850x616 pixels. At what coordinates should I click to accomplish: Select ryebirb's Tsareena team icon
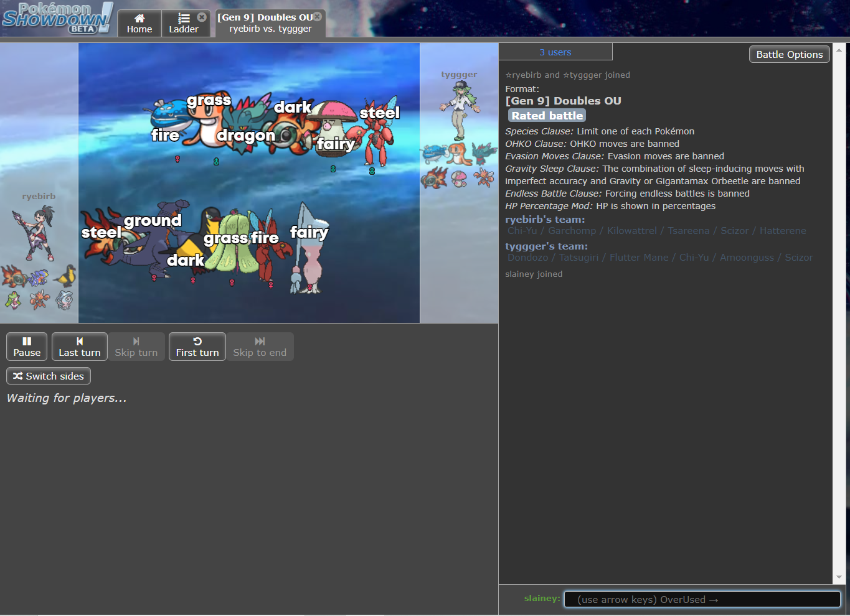click(14, 301)
